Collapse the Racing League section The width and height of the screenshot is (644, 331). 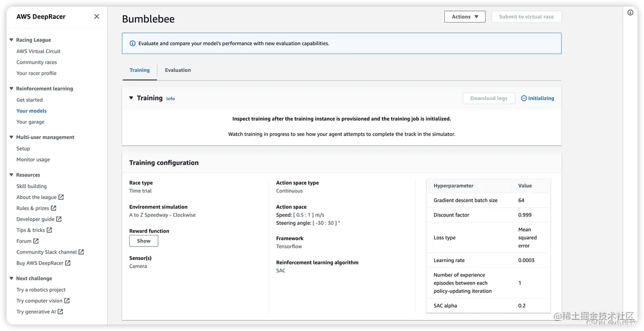tap(12, 40)
